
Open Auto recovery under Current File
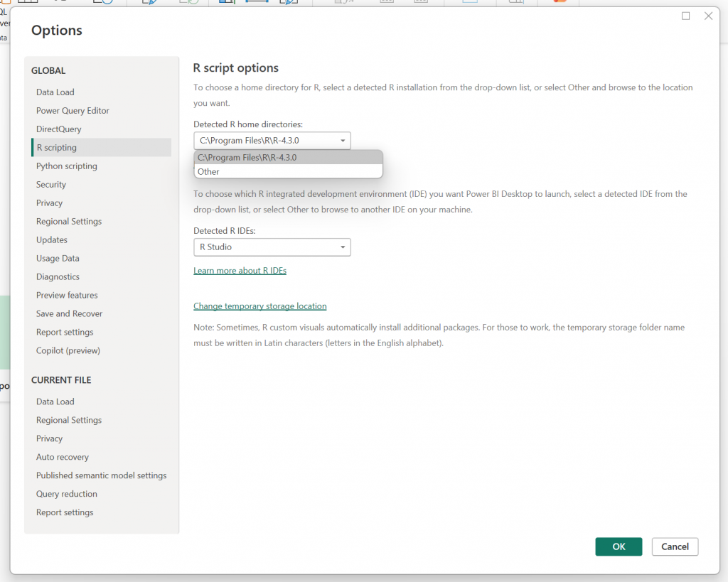point(63,458)
